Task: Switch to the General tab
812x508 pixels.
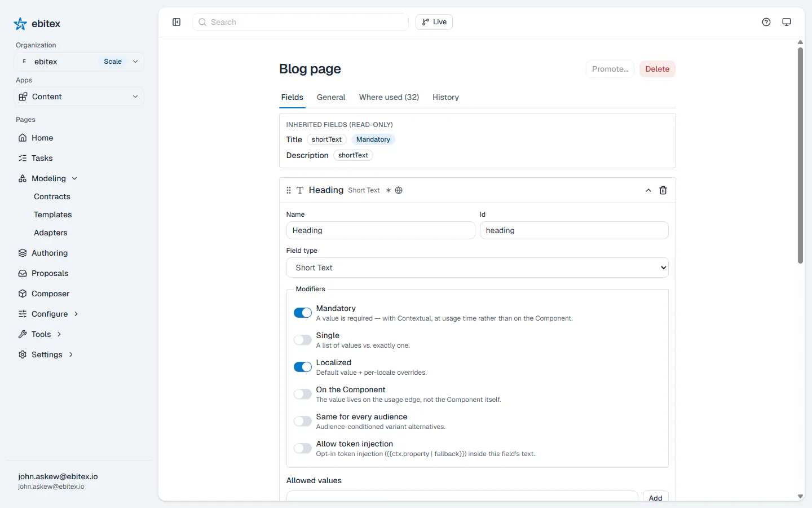Action: (x=331, y=97)
